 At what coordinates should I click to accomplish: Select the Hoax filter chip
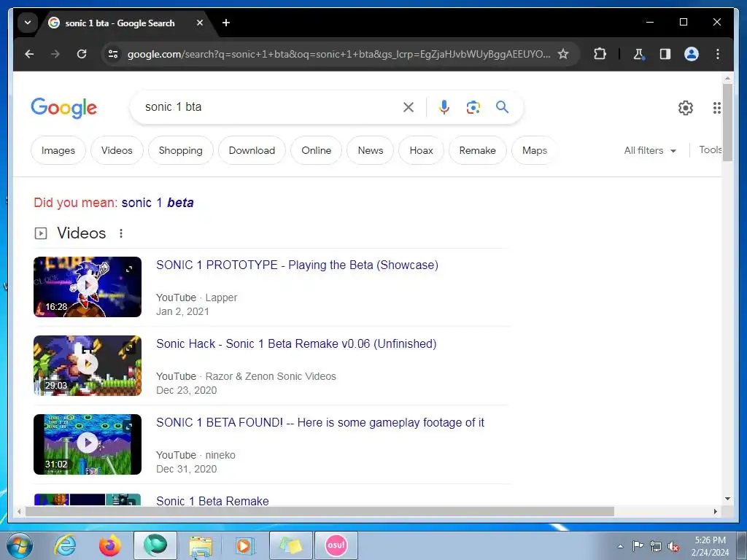(421, 150)
